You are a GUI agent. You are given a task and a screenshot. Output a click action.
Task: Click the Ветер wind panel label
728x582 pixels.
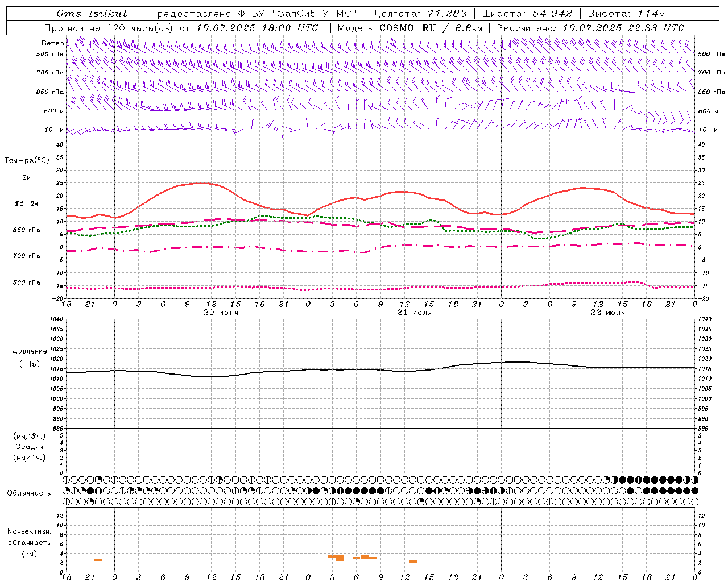[52, 43]
